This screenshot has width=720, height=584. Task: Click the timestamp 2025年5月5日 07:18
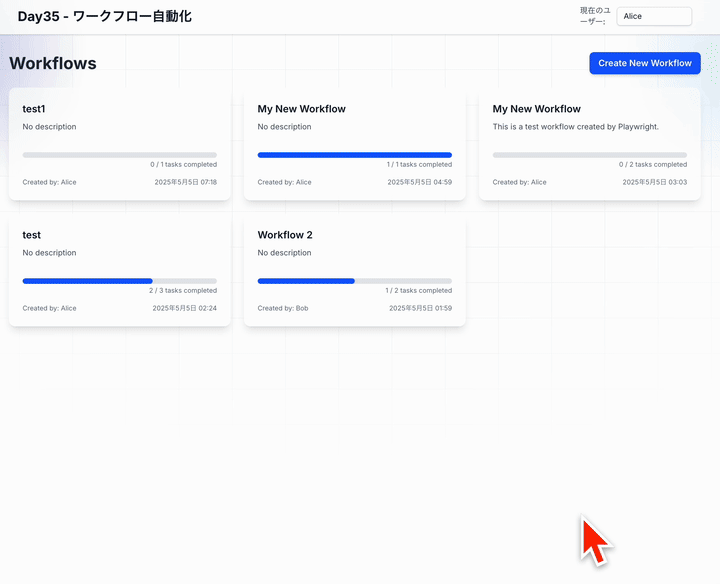[x=186, y=182]
